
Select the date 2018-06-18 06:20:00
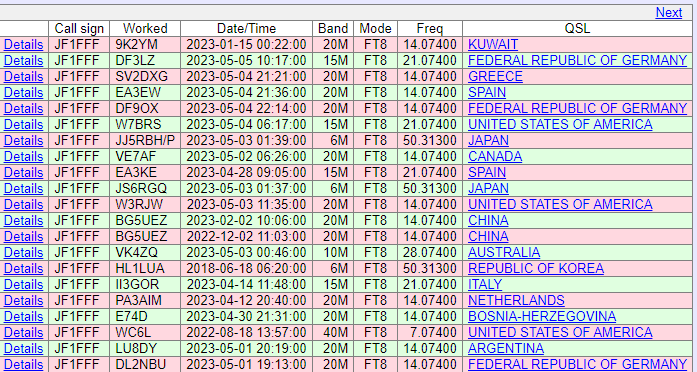tap(246, 268)
